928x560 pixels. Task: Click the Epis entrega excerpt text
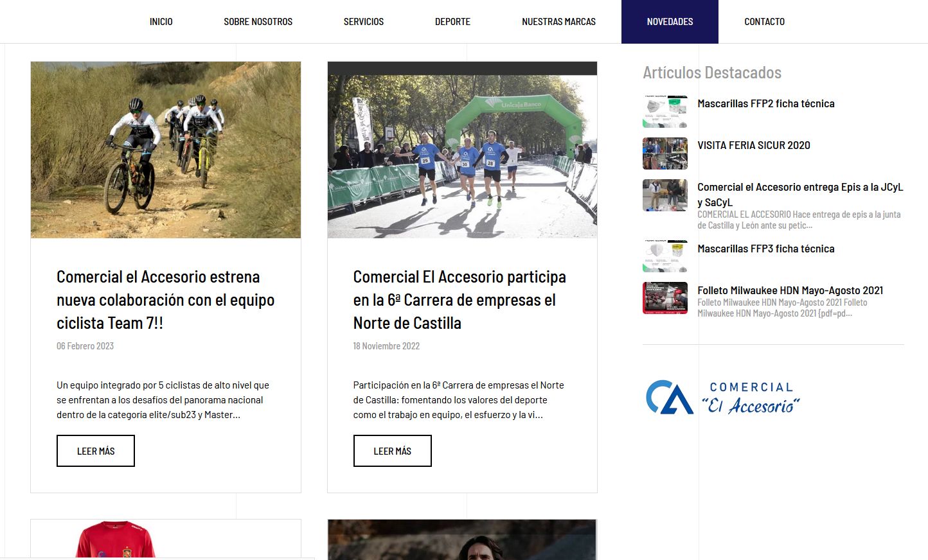point(799,220)
